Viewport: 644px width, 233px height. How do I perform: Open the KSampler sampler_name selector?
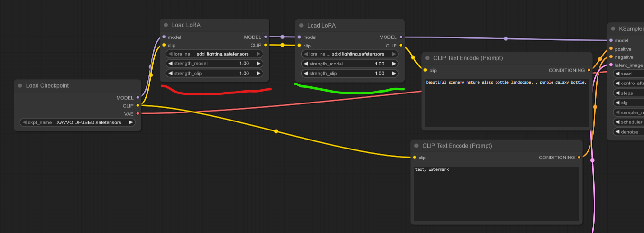(629, 112)
